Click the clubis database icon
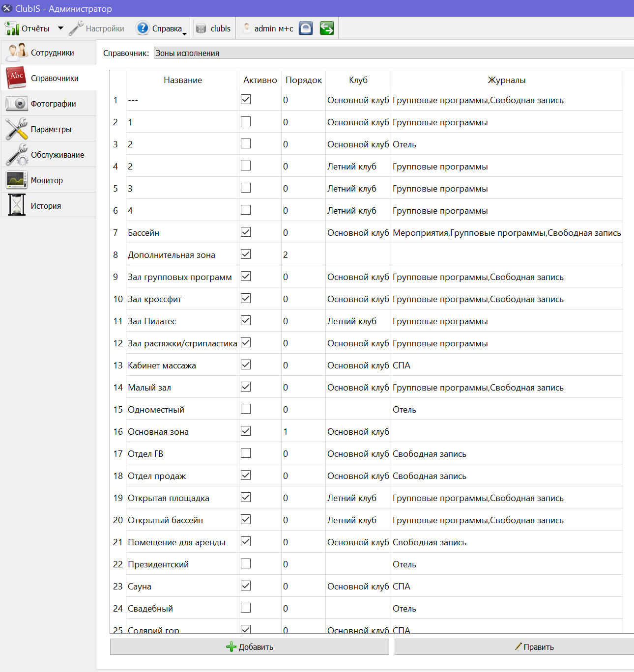Image resolution: width=634 pixels, height=672 pixels. (201, 28)
